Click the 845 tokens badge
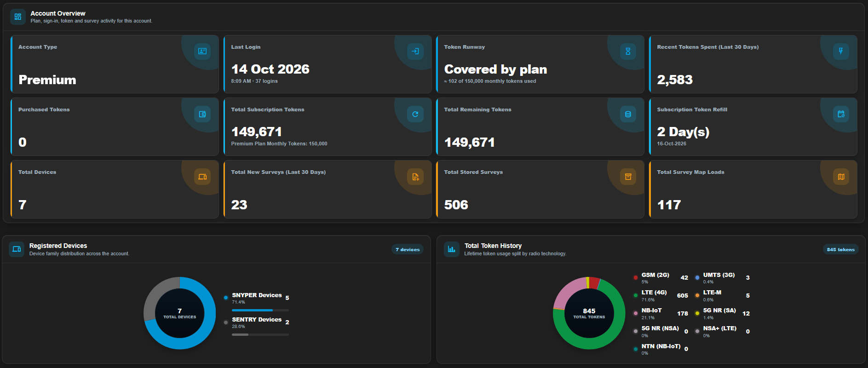Image resolution: width=868 pixels, height=368 pixels. tap(840, 249)
